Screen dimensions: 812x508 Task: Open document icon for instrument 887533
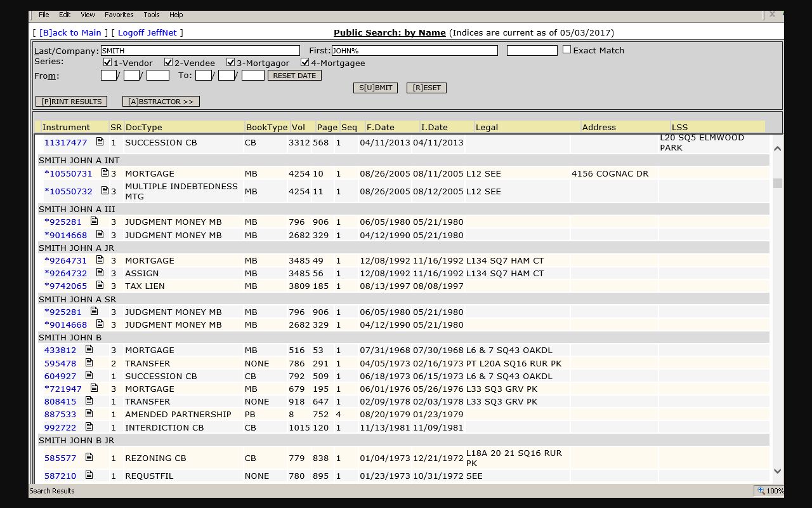(x=89, y=413)
